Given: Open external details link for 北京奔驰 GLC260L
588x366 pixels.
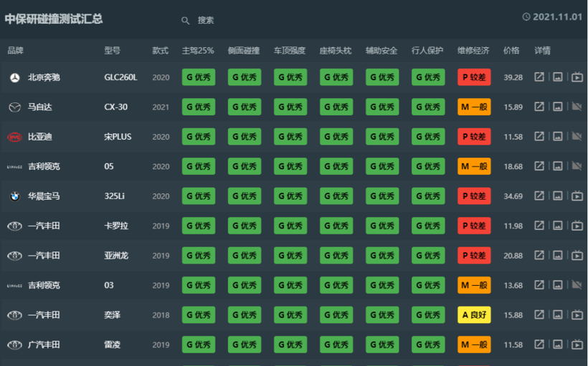Looking at the screenshot, I should [539, 77].
